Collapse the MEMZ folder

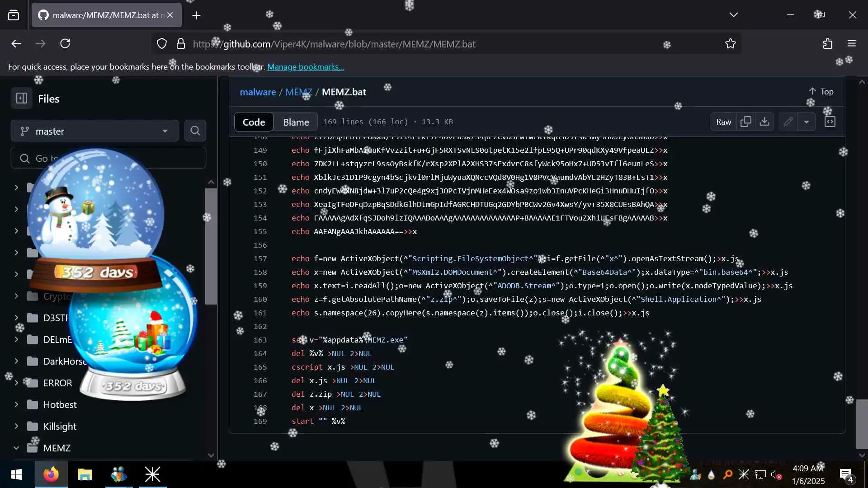pos(16,448)
